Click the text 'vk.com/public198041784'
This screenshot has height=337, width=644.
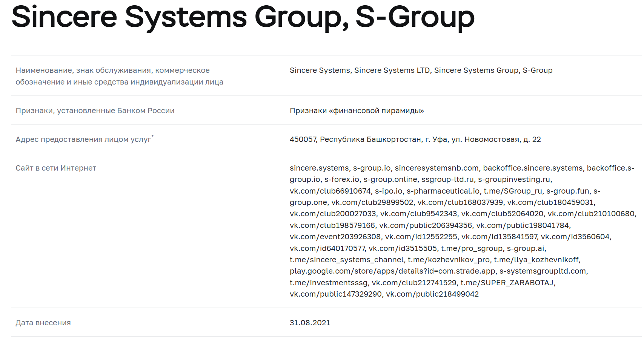point(523,225)
